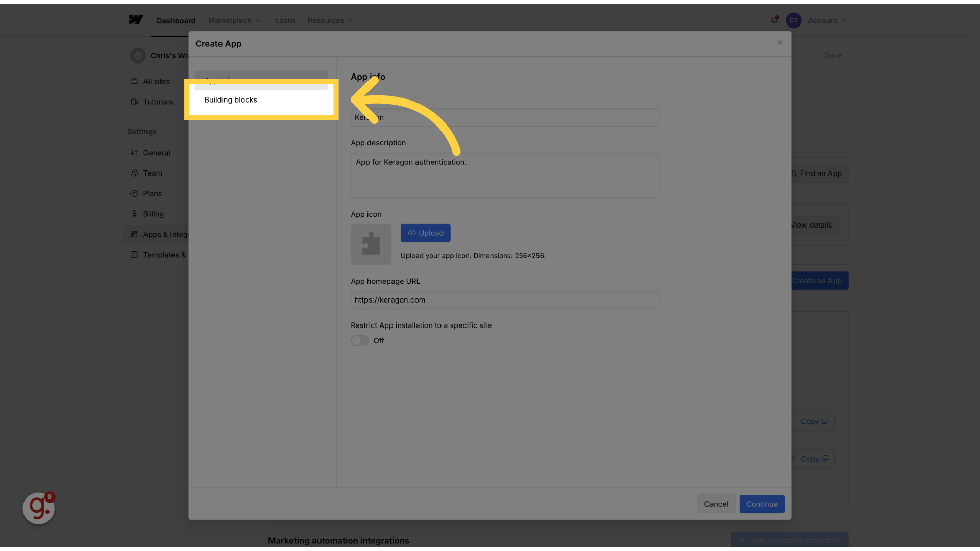
Task: Expand the Marketplace dropdown menu
Action: (234, 20)
